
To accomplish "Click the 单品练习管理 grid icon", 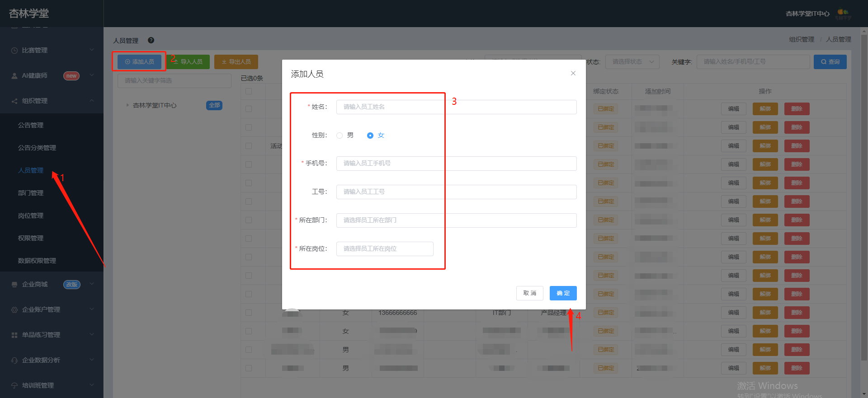I will (x=14, y=335).
